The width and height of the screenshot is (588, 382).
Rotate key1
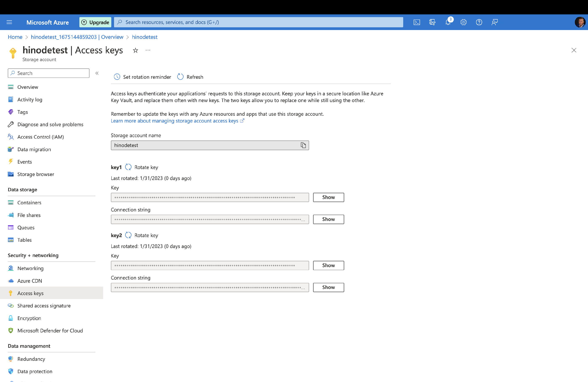pos(142,167)
